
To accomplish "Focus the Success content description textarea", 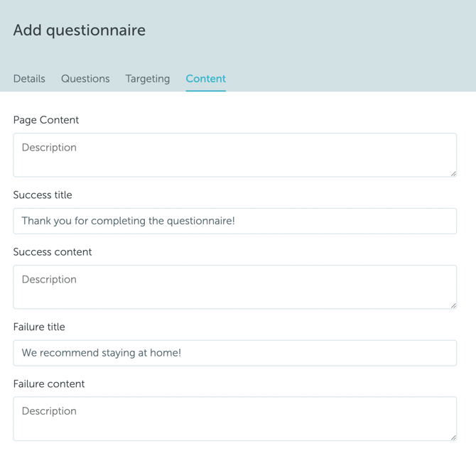I will coord(234,287).
